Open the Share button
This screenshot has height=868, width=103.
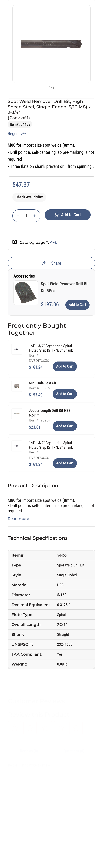pos(51,263)
